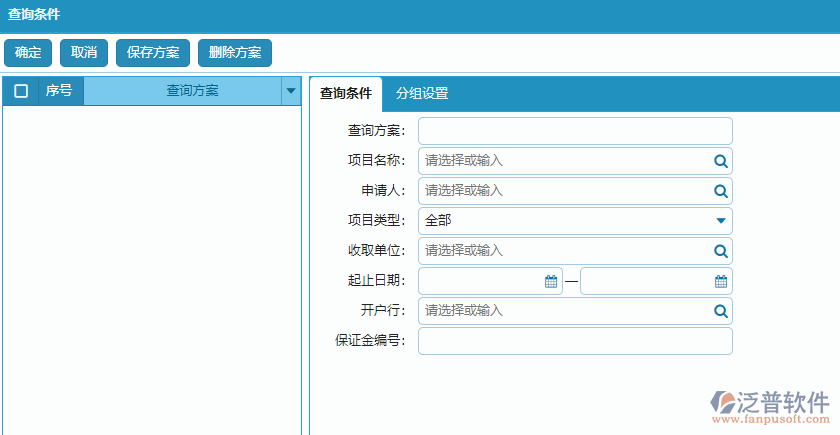Open the 查询方案 column header dropdown arrow
Viewport: 840px width, 435px height.
point(291,91)
